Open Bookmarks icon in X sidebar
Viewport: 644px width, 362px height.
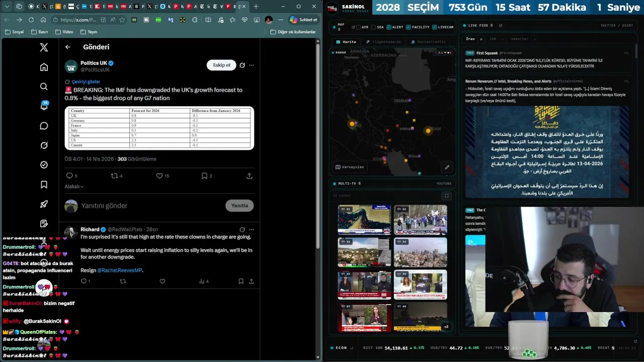pos(44,185)
